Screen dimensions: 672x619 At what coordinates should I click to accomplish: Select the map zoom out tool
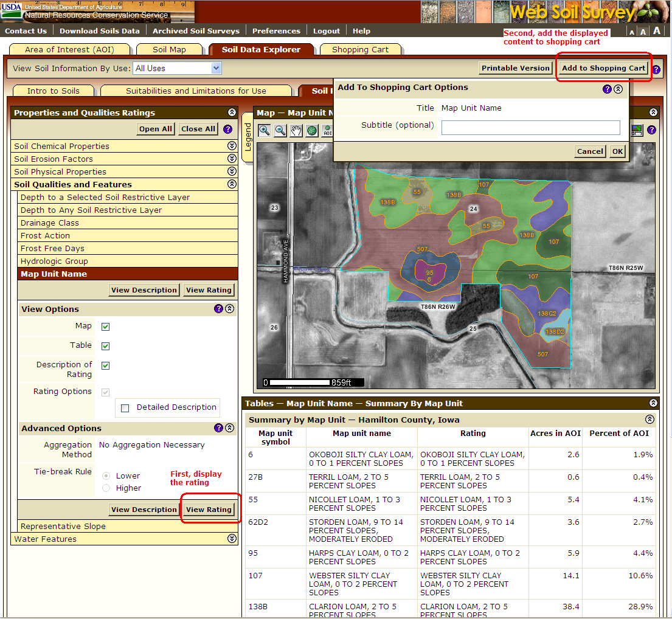coord(280,131)
